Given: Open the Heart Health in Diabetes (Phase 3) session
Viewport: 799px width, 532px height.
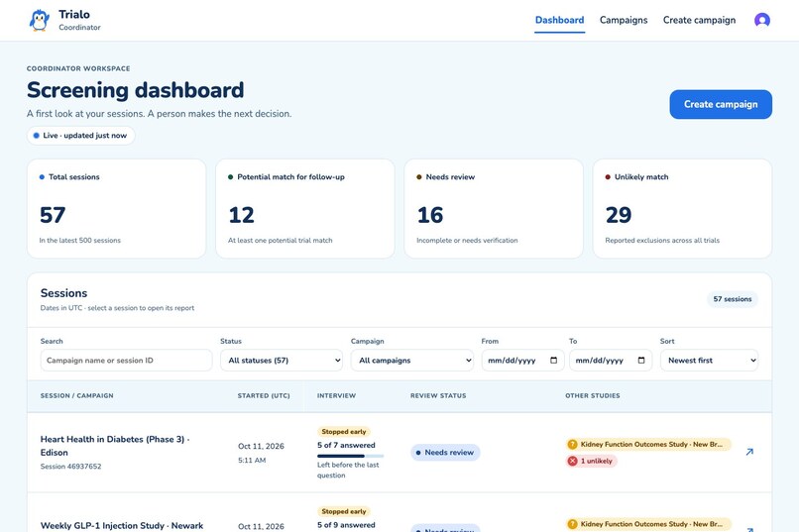Looking at the screenshot, I should point(115,446).
